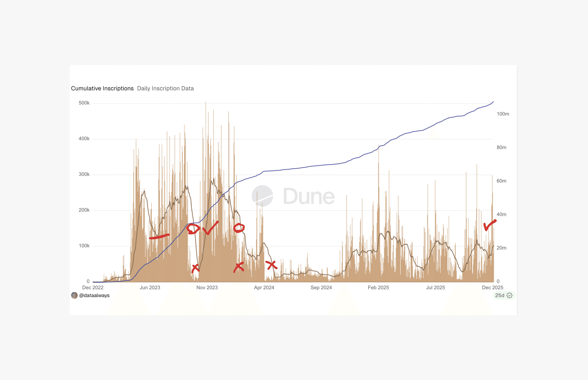
Task: Click the Nov 2023 x-axis label
Action: (207, 287)
